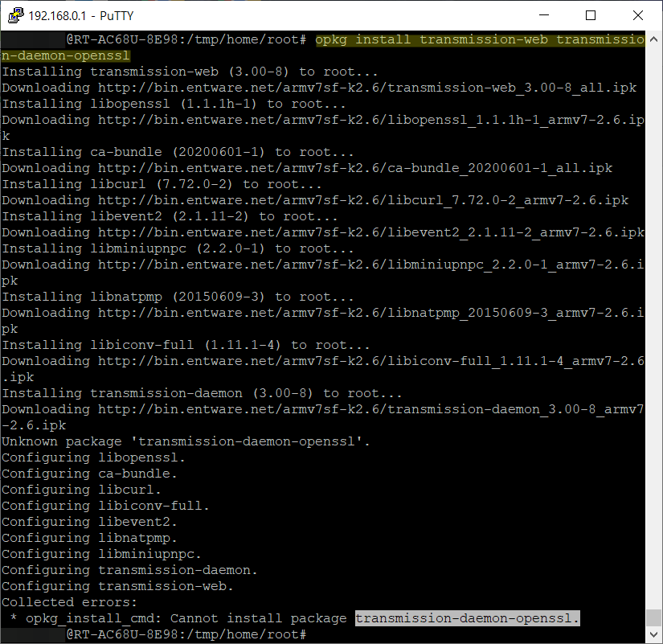This screenshot has width=663, height=644.
Task: Click 'Configuring libiconv-full.' line
Action: [x=105, y=506]
